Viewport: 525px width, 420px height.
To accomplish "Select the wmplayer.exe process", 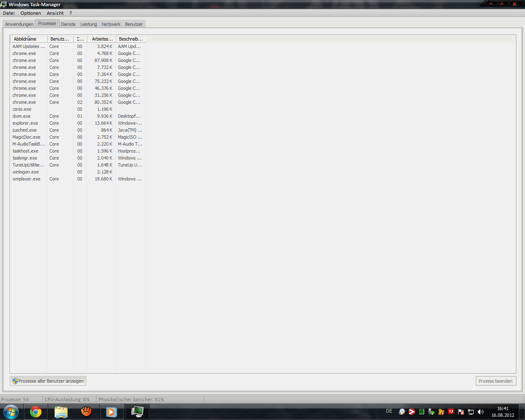I will (78, 179).
